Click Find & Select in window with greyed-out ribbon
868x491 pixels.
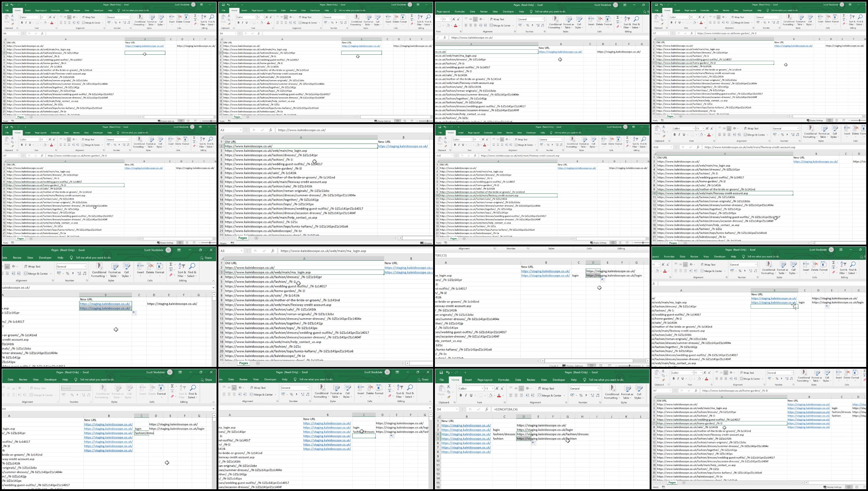193,392
